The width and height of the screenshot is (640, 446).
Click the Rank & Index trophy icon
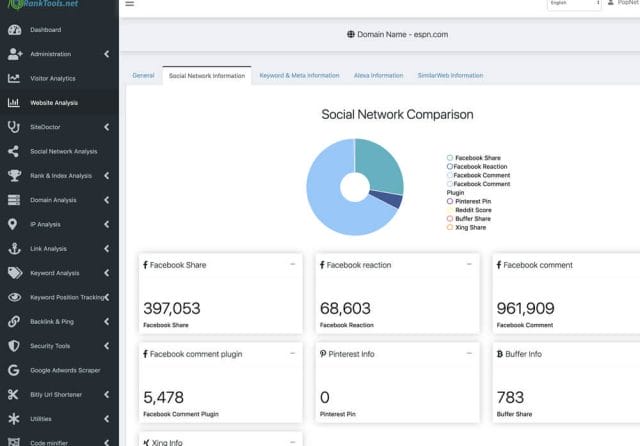[x=13, y=175]
